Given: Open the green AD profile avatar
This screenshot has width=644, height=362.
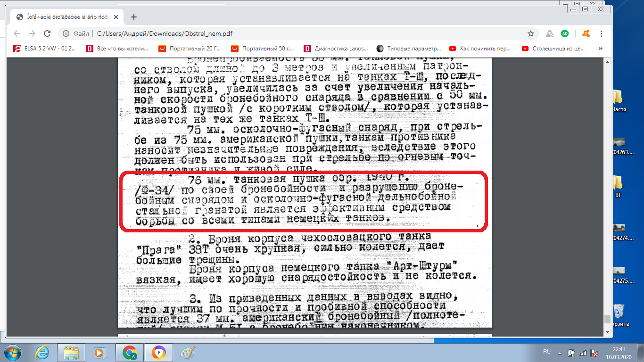Looking at the screenshot, I should pyautogui.click(x=565, y=33).
